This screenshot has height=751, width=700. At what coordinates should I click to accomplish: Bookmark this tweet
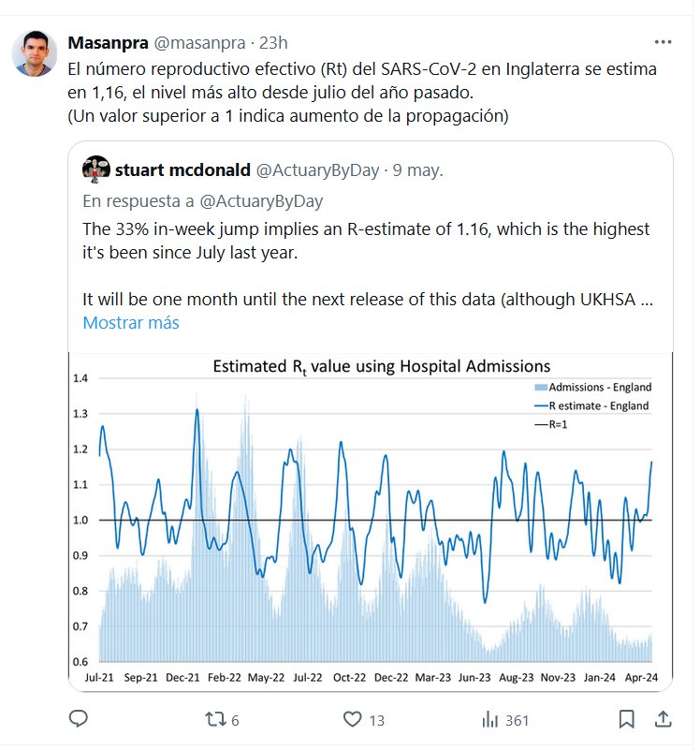[627, 719]
